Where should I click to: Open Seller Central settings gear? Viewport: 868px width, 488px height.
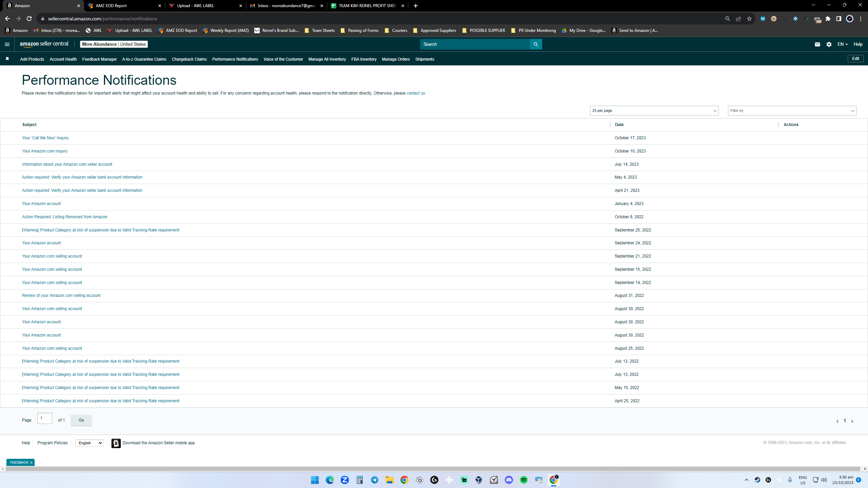tap(829, 44)
